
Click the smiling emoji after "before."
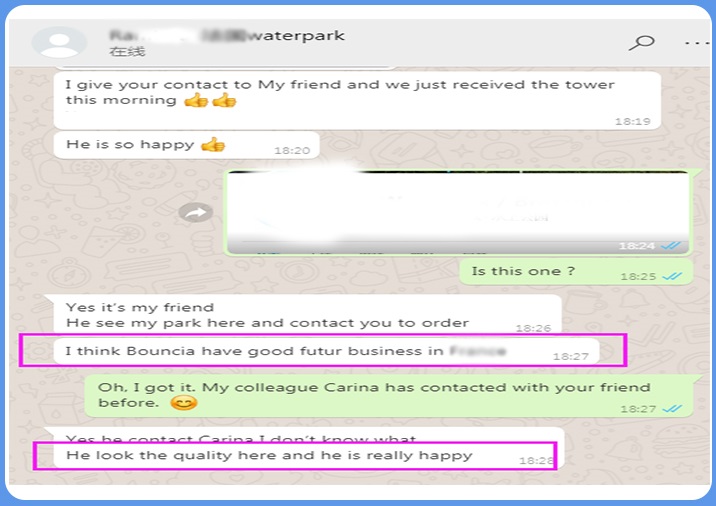point(184,403)
